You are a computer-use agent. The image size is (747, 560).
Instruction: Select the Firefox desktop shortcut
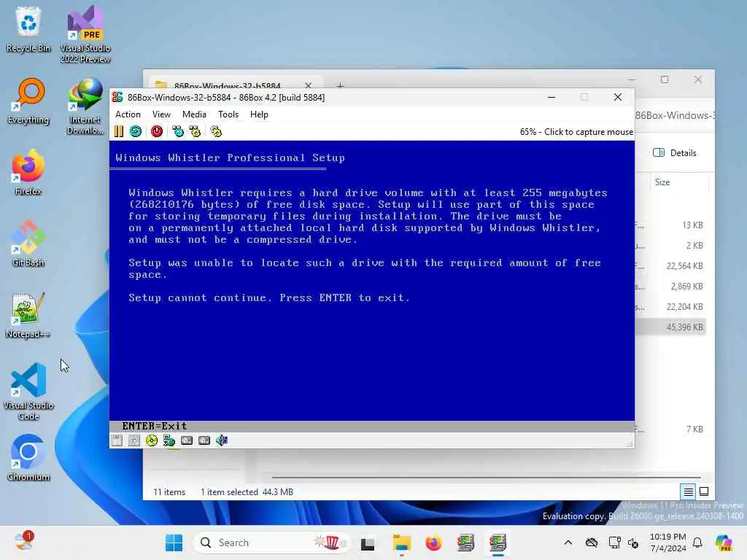click(28, 173)
